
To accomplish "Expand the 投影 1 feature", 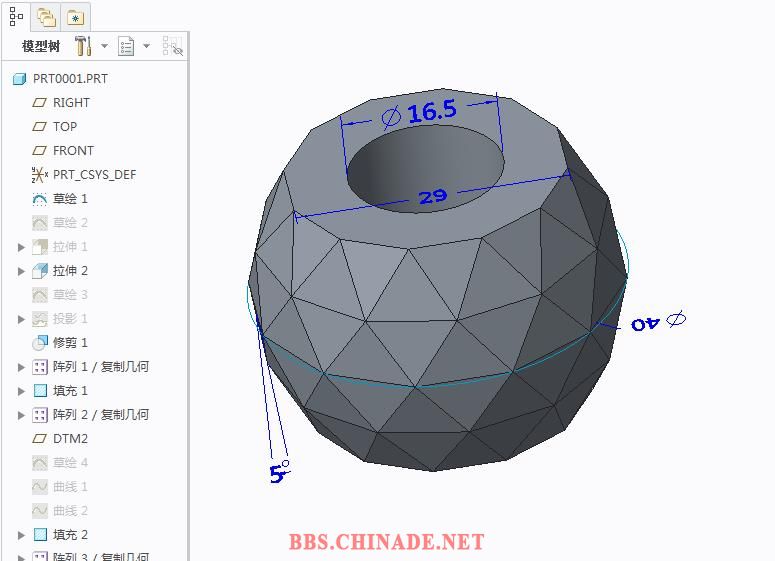I will click(x=21, y=319).
